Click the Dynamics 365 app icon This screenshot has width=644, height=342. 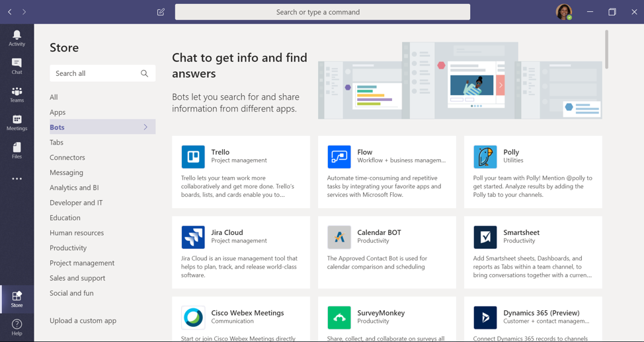click(485, 318)
